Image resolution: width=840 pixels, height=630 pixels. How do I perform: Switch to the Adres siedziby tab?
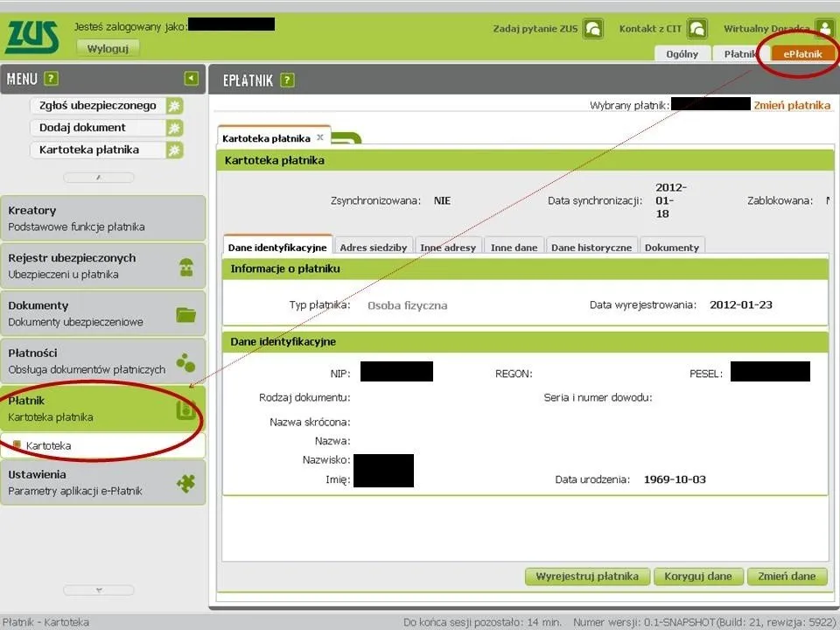373,248
